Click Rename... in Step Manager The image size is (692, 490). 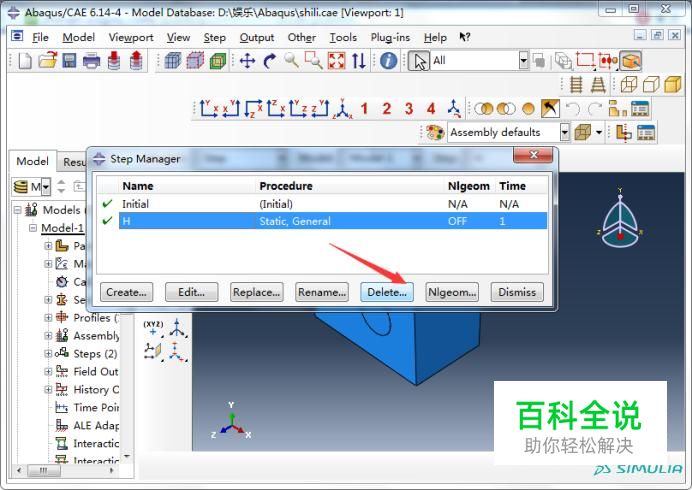click(322, 292)
